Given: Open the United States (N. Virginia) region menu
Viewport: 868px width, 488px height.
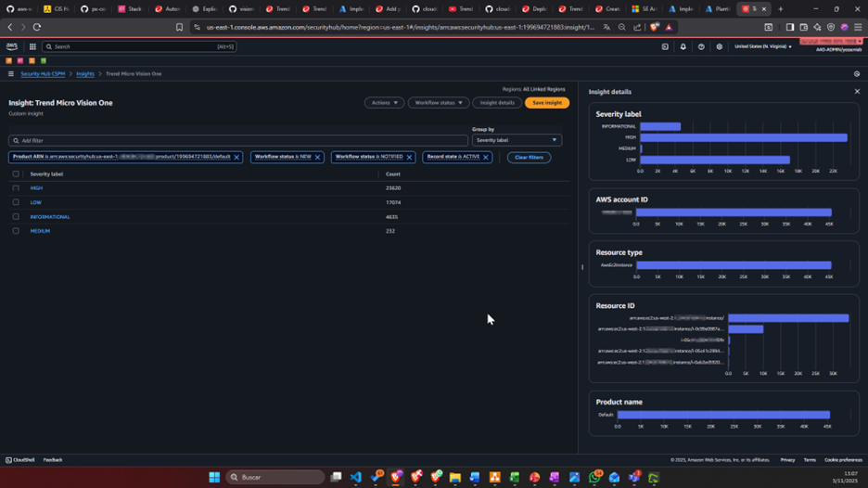Looking at the screenshot, I should click(x=762, y=46).
